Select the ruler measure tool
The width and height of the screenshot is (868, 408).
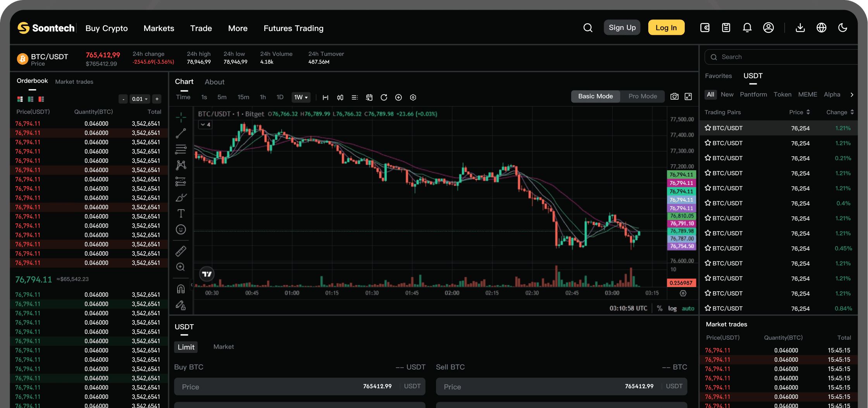point(181,251)
